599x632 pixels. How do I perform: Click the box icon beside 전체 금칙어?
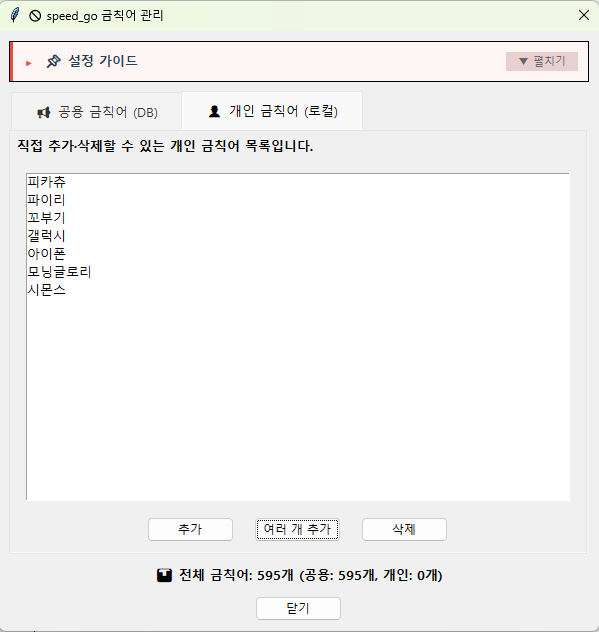pyautogui.click(x=164, y=575)
